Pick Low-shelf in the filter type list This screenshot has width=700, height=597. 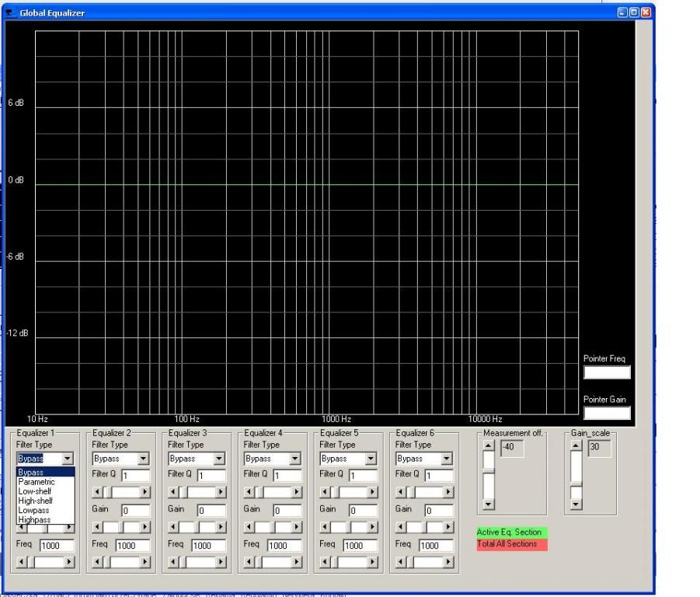[46, 491]
